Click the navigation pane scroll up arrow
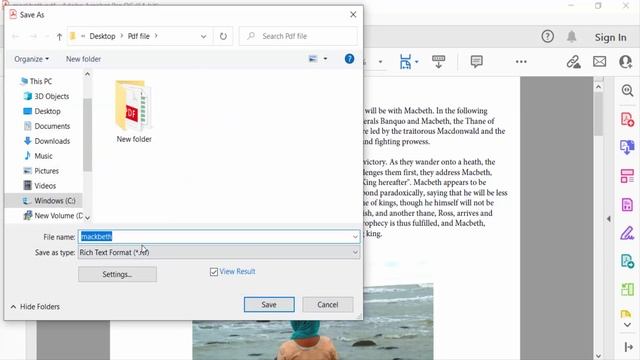Screen dimensions: 640x360 tap(87, 74)
